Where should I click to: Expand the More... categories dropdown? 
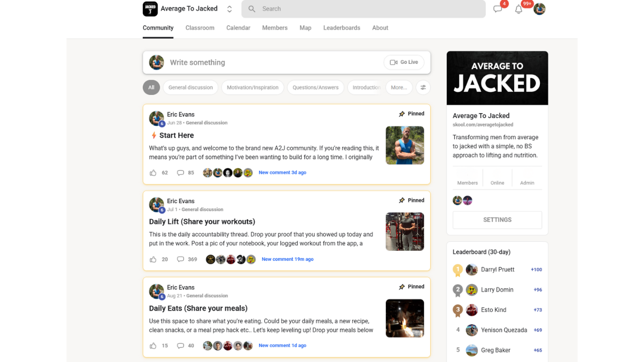(x=399, y=87)
